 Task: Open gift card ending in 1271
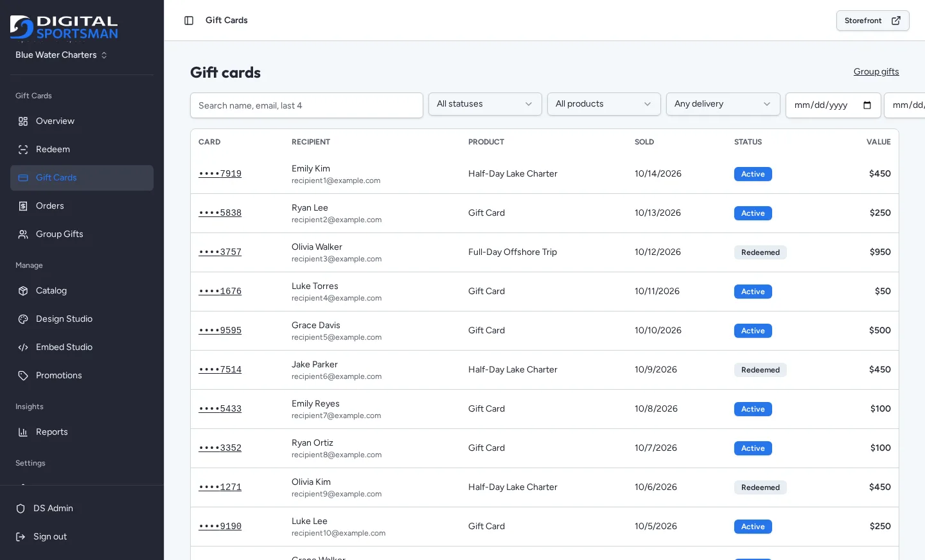coord(220,487)
